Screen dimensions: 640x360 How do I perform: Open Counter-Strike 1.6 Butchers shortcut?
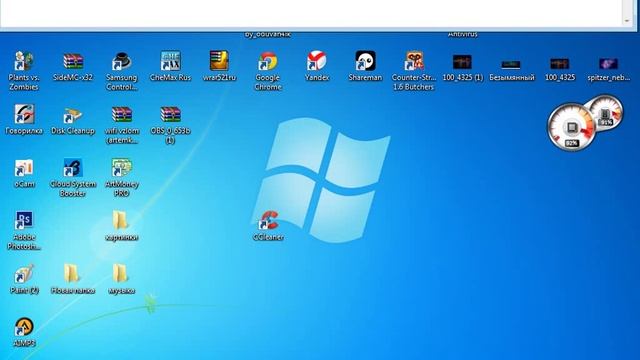pyautogui.click(x=414, y=61)
